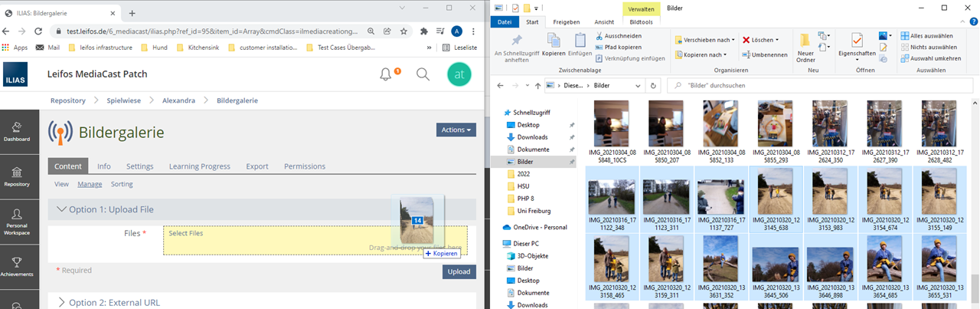
Task: Open the Actions dropdown
Action: click(456, 130)
